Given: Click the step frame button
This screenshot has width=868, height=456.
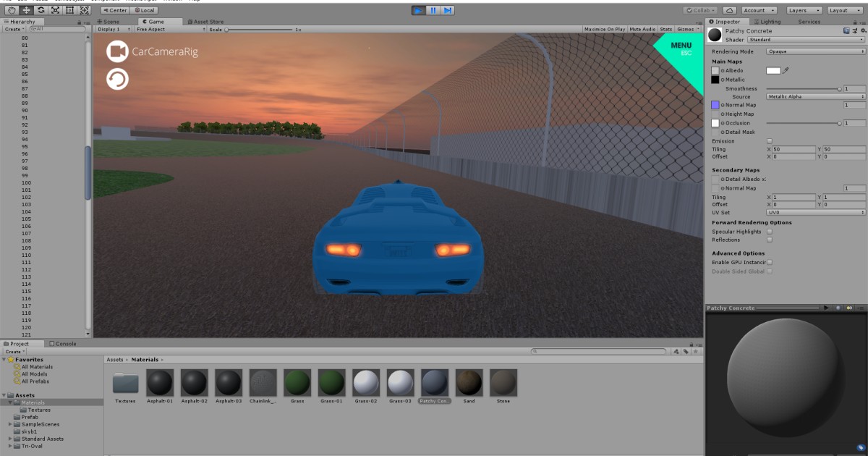Looking at the screenshot, I should (447, 9).
